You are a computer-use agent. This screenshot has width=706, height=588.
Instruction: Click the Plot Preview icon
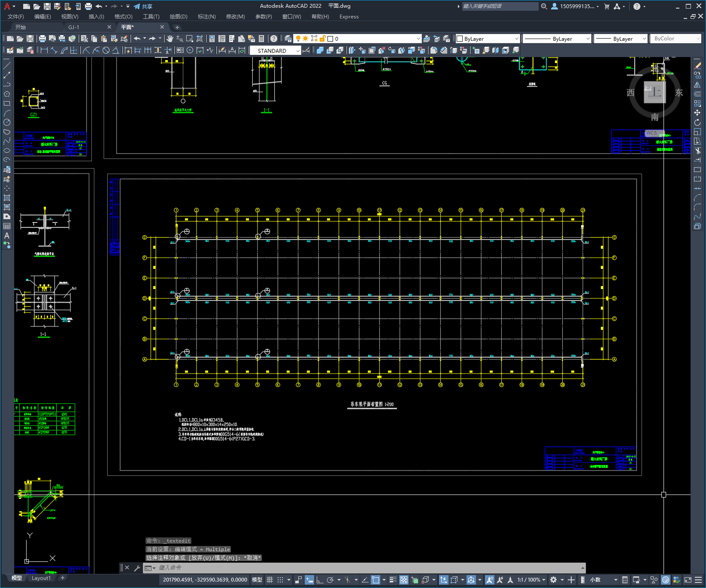coord(52,39)
